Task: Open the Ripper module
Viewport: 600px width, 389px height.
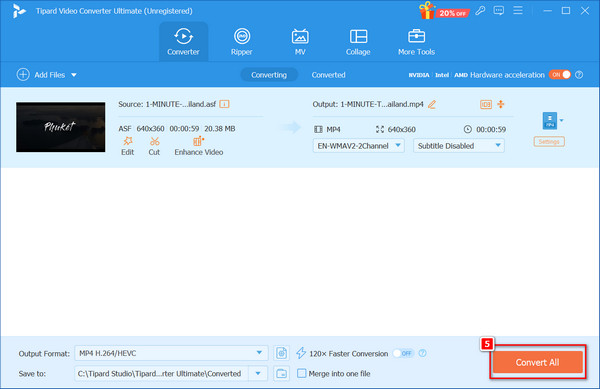Action: (241, 42)
